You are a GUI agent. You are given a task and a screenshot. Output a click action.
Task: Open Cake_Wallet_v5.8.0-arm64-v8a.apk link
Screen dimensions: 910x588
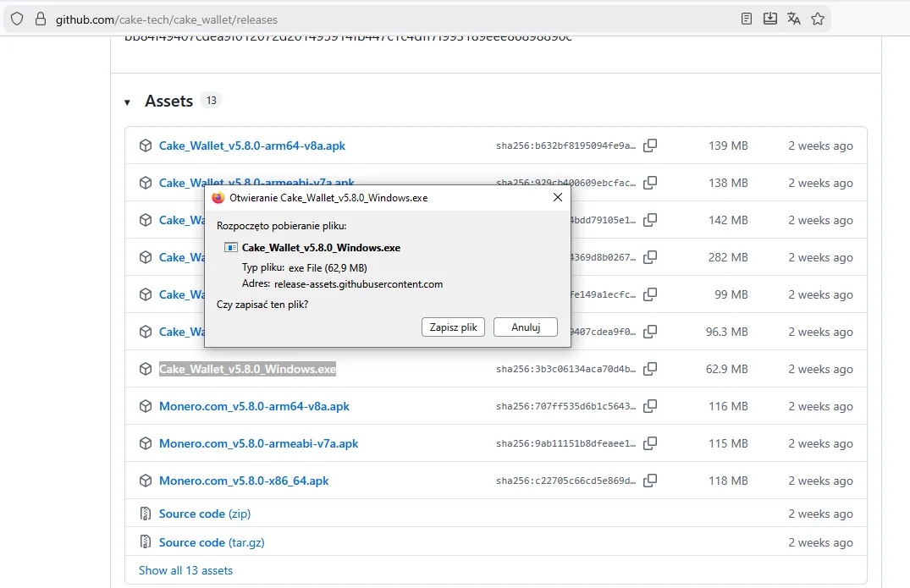252,146
